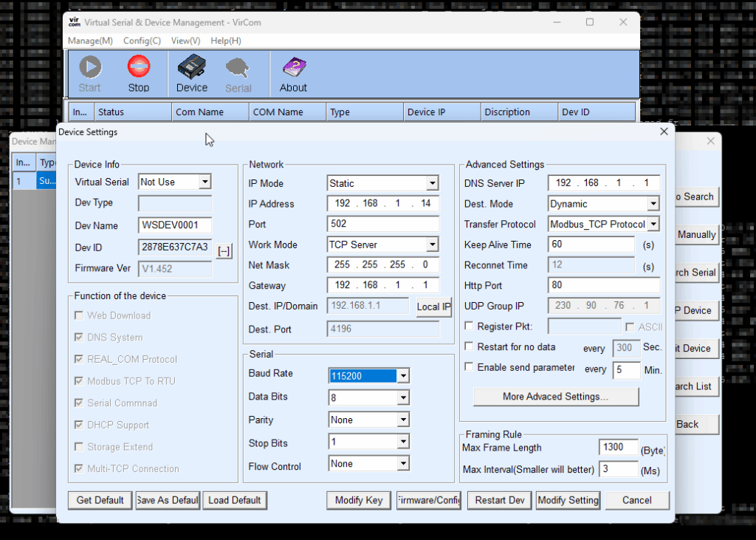
Task: Click the [--] button beside Dev ID
Action: [x=224, y=251]
